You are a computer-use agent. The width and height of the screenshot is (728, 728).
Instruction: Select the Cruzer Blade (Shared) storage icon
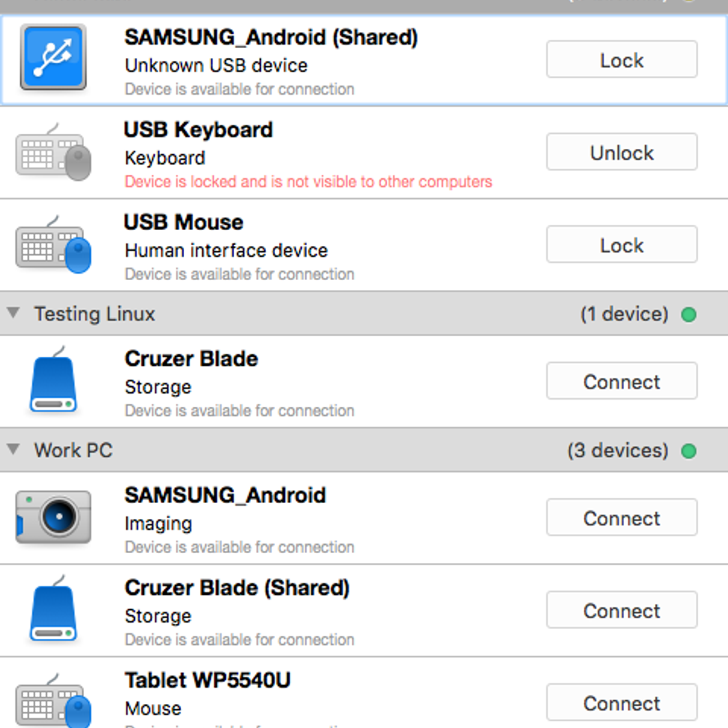click(53, 609)
